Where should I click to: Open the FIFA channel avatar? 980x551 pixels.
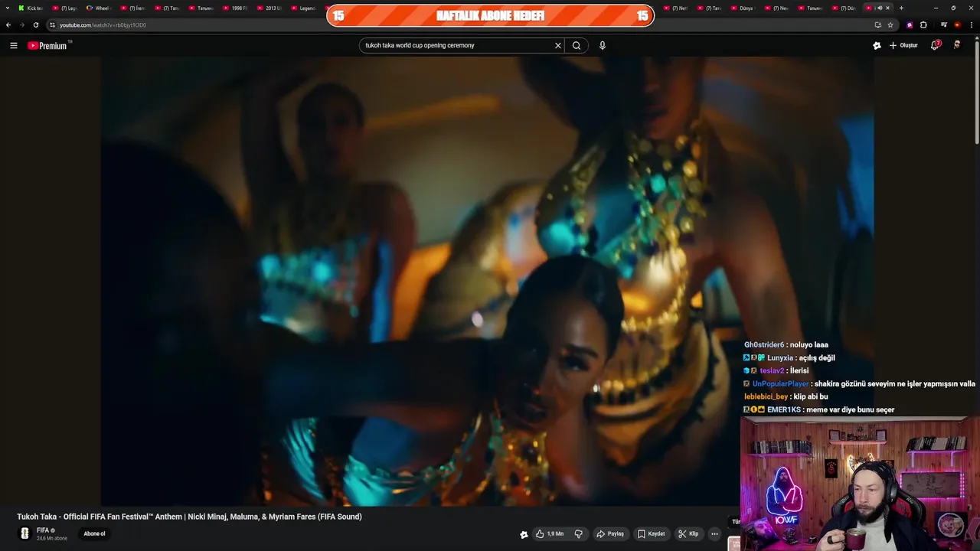(x=24, y=533)
